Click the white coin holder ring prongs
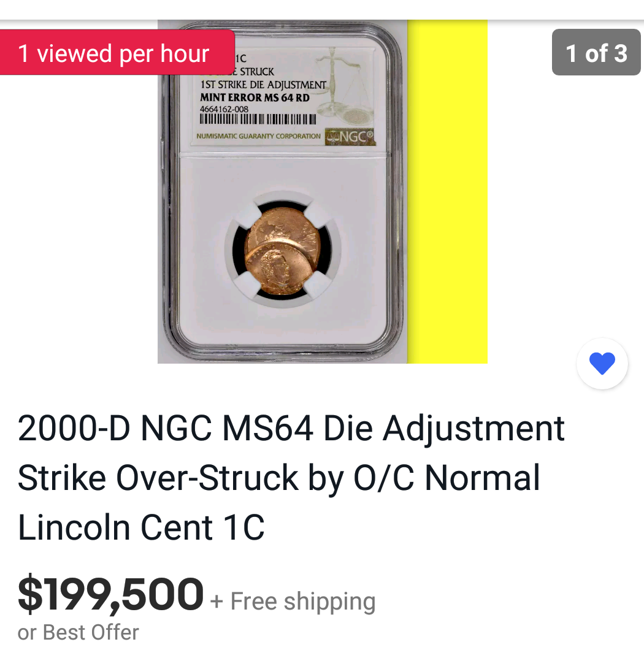644x658 pixels. click(x=283, y=250)
